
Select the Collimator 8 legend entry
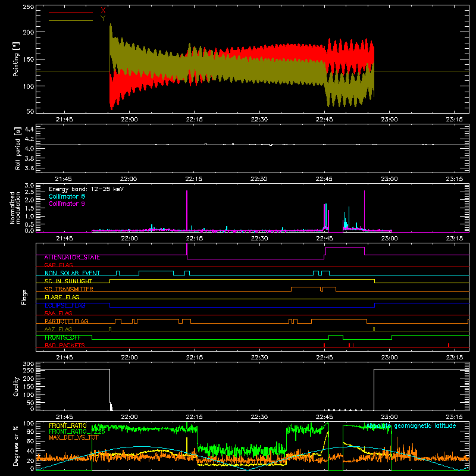67,196
